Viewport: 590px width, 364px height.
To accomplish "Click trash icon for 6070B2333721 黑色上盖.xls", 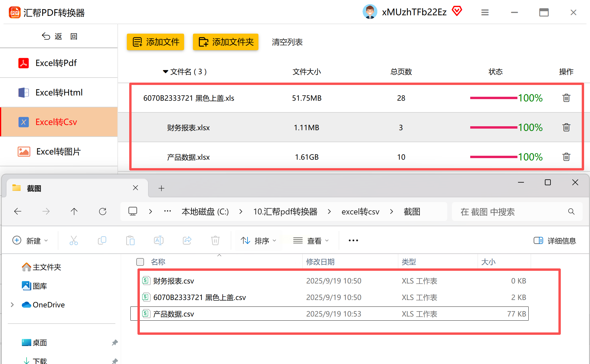I will 566,98.
